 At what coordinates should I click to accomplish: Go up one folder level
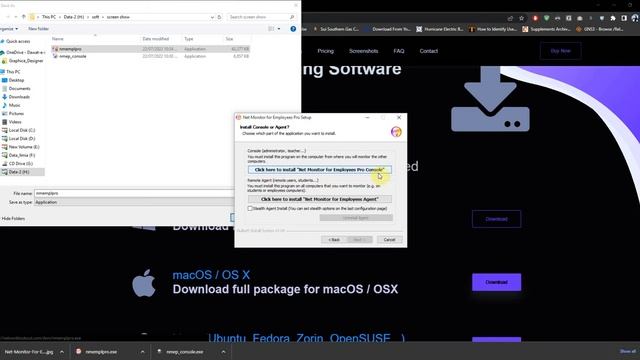(24, 17)
